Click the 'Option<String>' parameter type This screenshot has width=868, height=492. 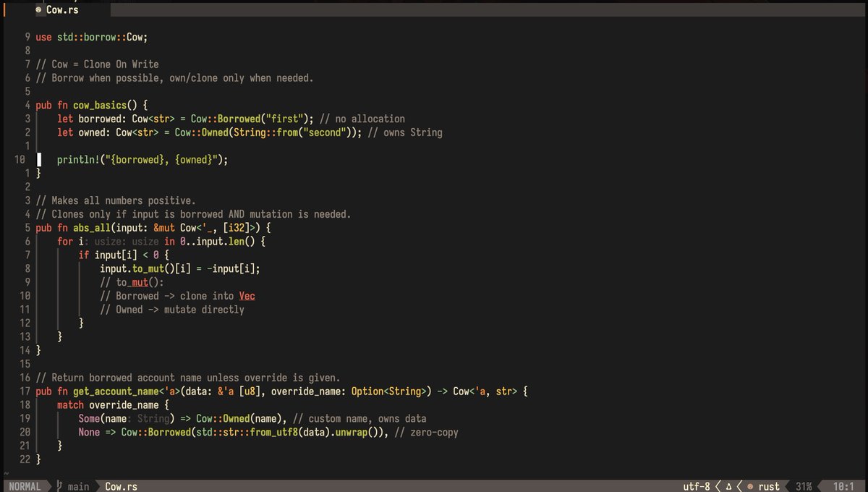[389, 391]
